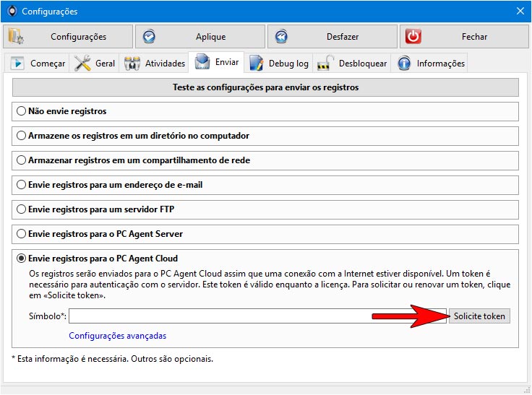The width and height of the screenshot is (532, 395).
Task: Click the app icon in title bar
Action: point(12,11)
